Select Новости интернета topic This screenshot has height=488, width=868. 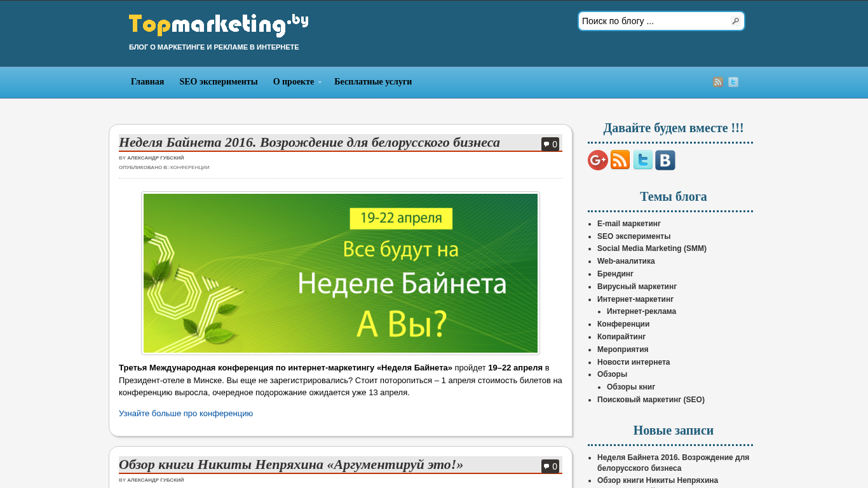[634, 362]
